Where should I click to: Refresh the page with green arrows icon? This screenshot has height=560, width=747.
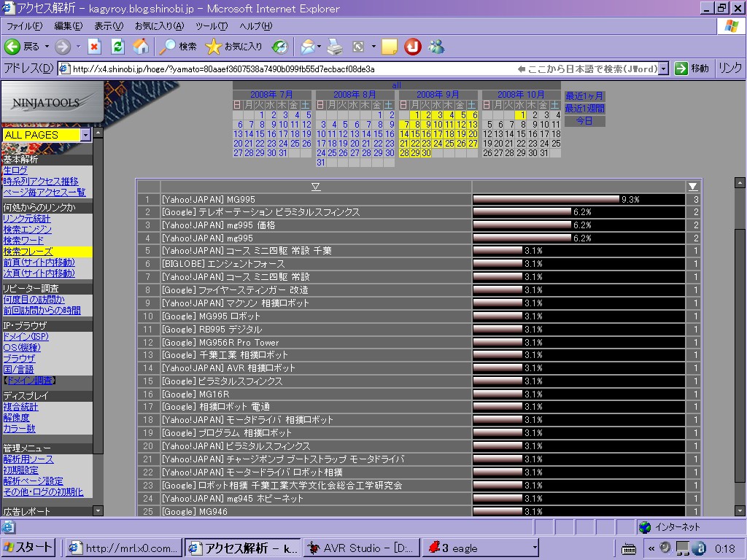(x=117, y=46)
